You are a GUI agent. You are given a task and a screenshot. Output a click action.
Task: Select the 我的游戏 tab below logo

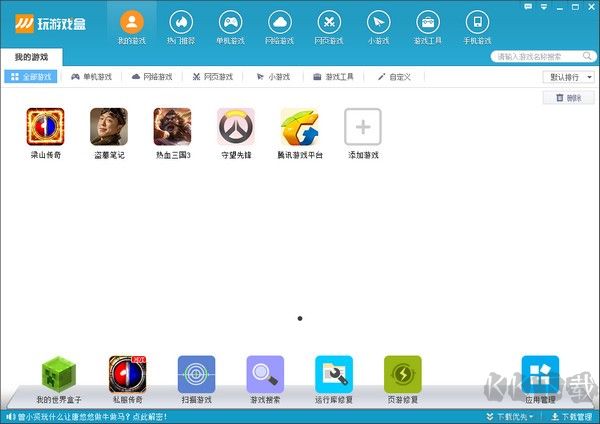[x=31, y=57]
